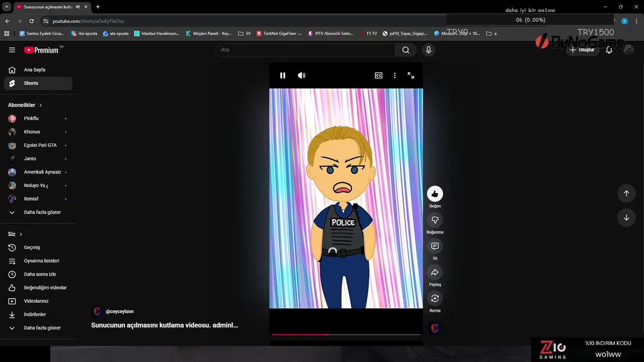Go to next Short with down arrow
Screen dimensions: 644x362
point(626,218)
